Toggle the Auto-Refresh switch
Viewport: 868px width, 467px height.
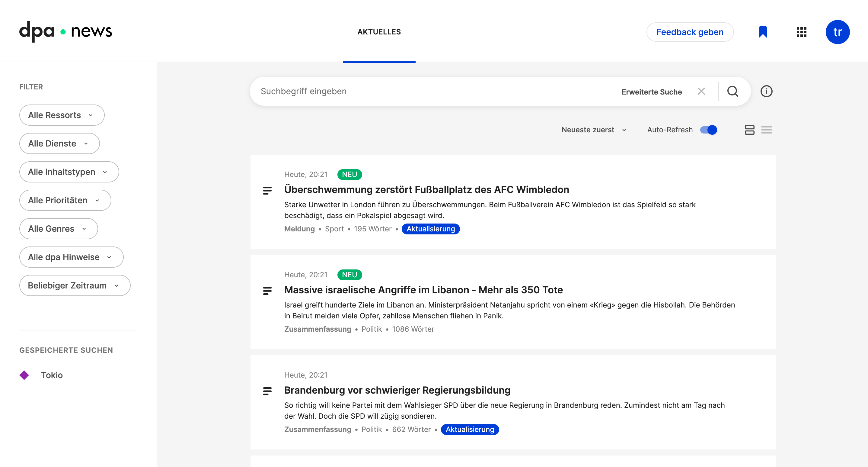click(709, 130)
